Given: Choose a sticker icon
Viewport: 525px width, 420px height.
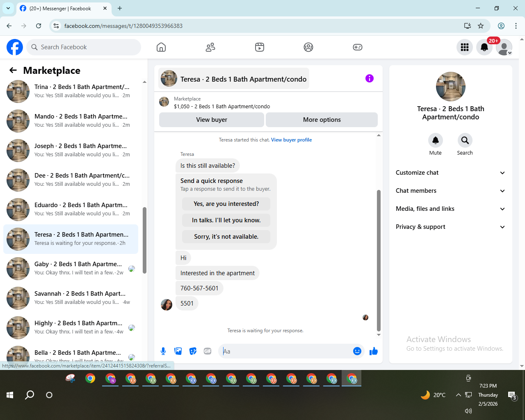Looking at the screenshot, I should click(193, 351).
